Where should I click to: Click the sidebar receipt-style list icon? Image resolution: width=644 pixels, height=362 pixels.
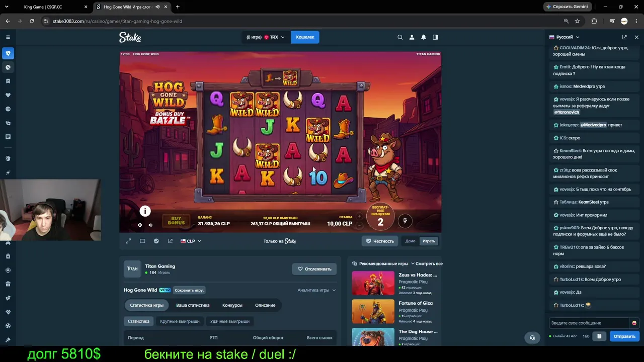[8, 137]
